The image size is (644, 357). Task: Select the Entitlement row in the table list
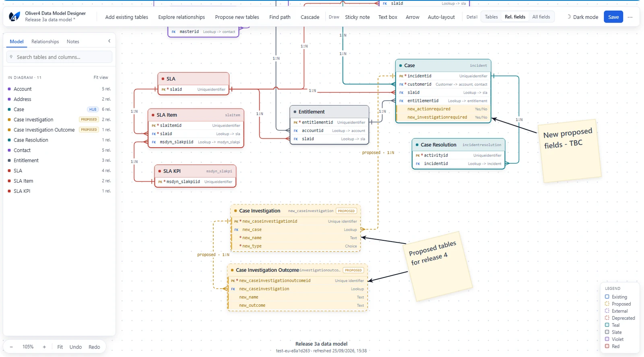tap(59, 160)
